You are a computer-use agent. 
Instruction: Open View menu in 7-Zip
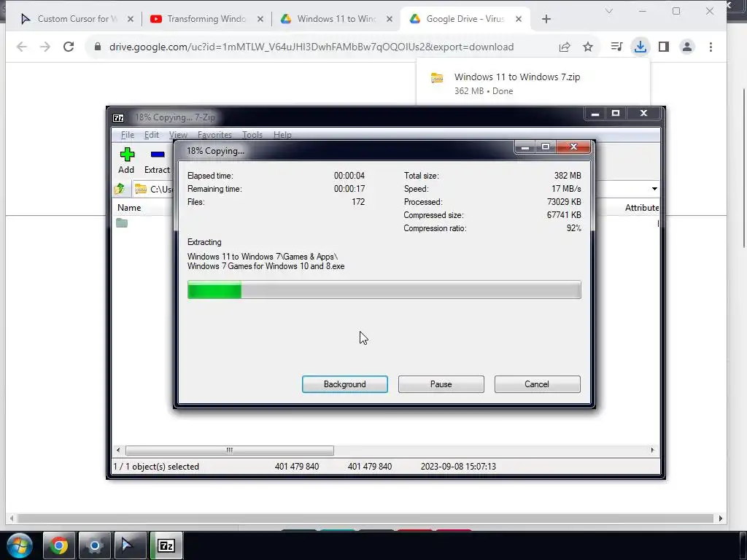[178, 135]
